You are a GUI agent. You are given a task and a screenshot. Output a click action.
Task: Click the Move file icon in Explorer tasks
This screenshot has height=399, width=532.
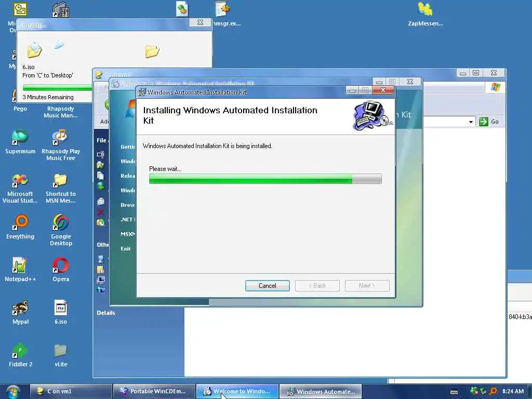(x=100, y=165)
